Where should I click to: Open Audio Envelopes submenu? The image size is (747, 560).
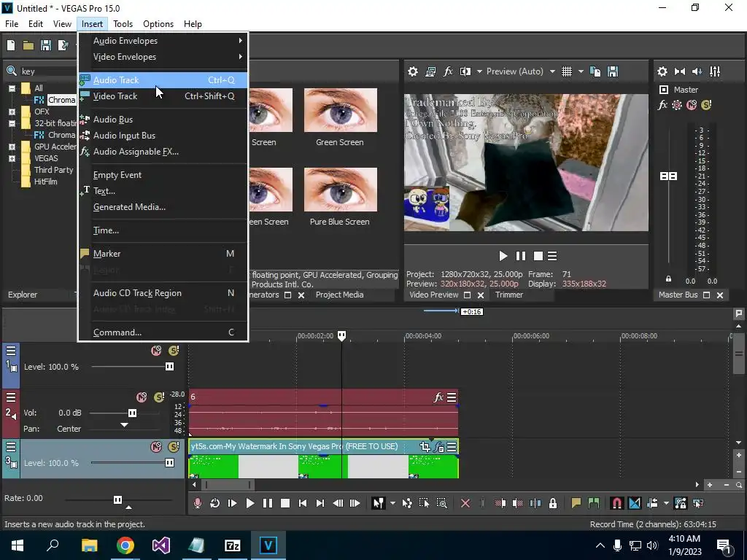click(x=163, y=41)
